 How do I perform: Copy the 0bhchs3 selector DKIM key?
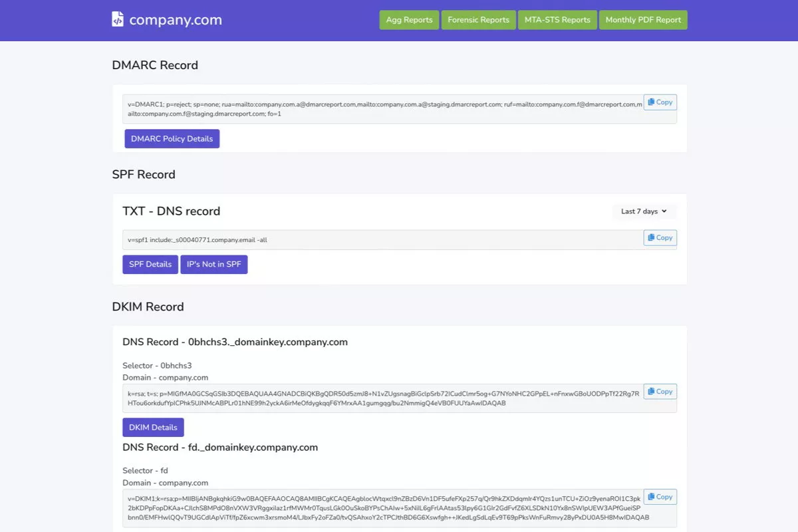click(x=660, y=392)
